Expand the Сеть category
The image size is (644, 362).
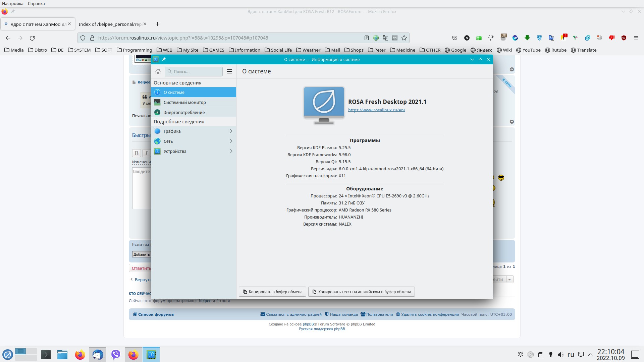point(193,141)
